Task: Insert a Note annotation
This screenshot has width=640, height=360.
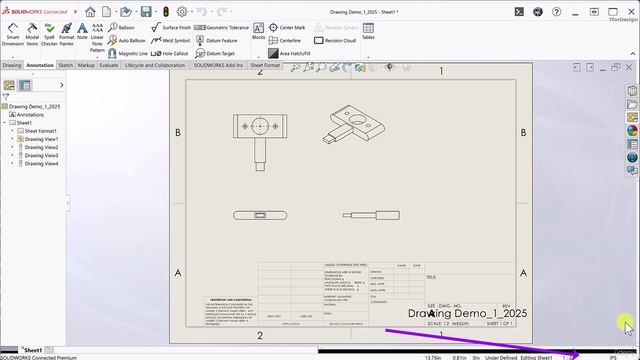Action: pyautogui.click(x=82, y=31)
